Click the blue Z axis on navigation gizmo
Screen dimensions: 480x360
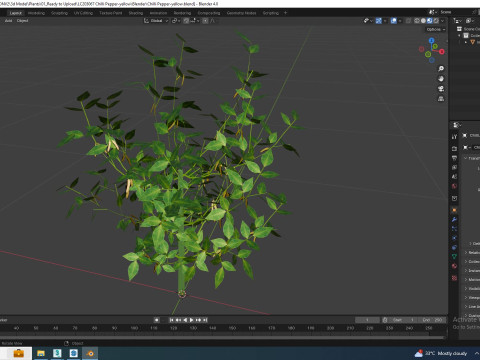(x=432, y=40)
